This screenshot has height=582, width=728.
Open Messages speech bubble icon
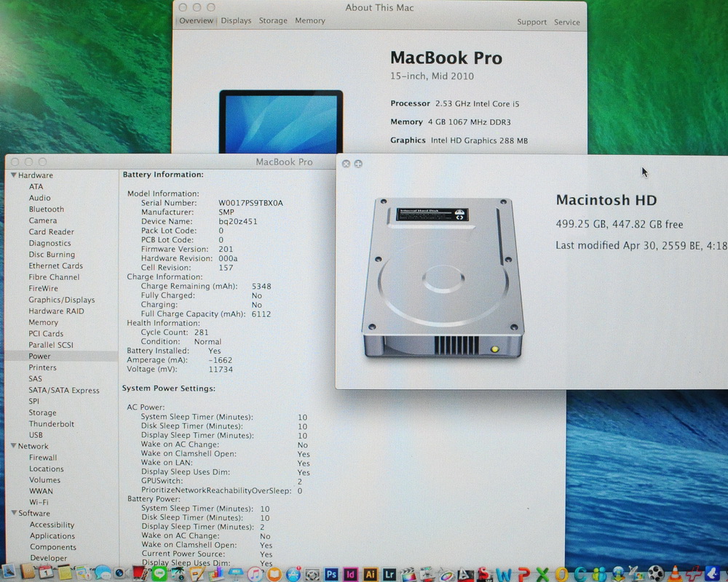coord(103,573)
